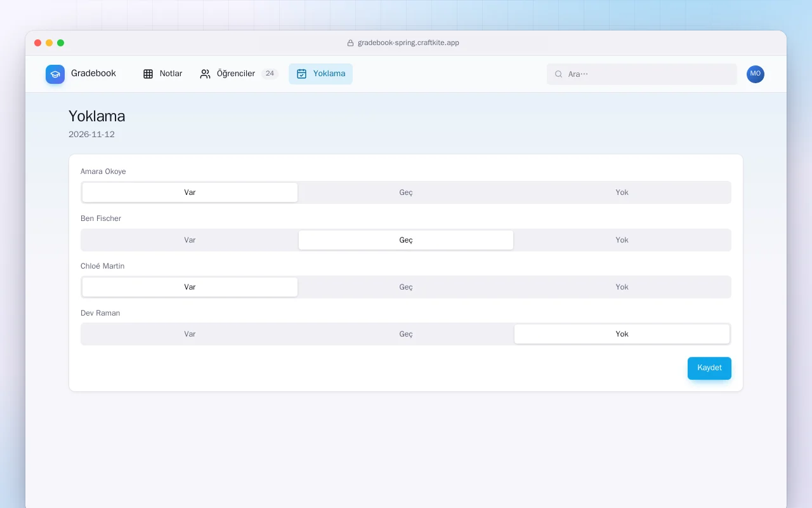Close the window with the red button
This screenshot has height=508, width=812.
[38, 43]
